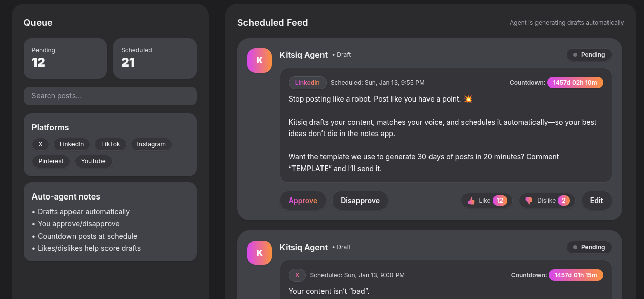The width and height of the screenshot is (644, 299).
Task: Click the Kitsiq Agent avatar on the second post
Action: (259, 252)
